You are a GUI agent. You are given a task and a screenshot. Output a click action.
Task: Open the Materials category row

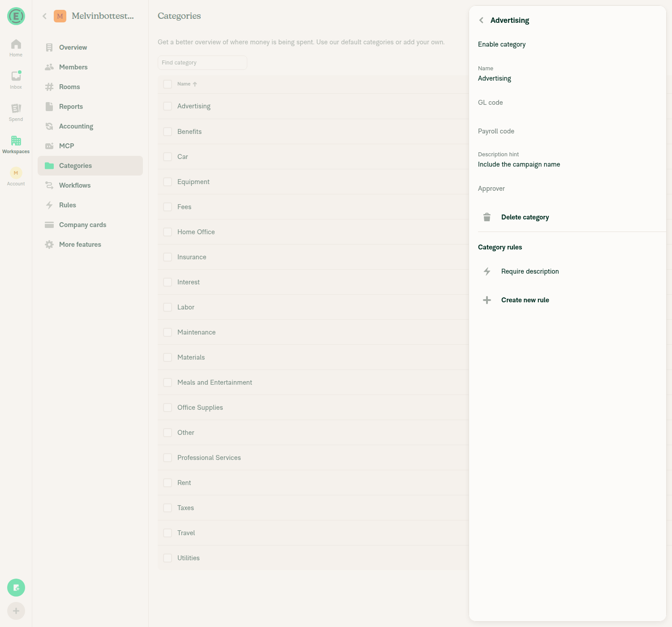[313, 357]
